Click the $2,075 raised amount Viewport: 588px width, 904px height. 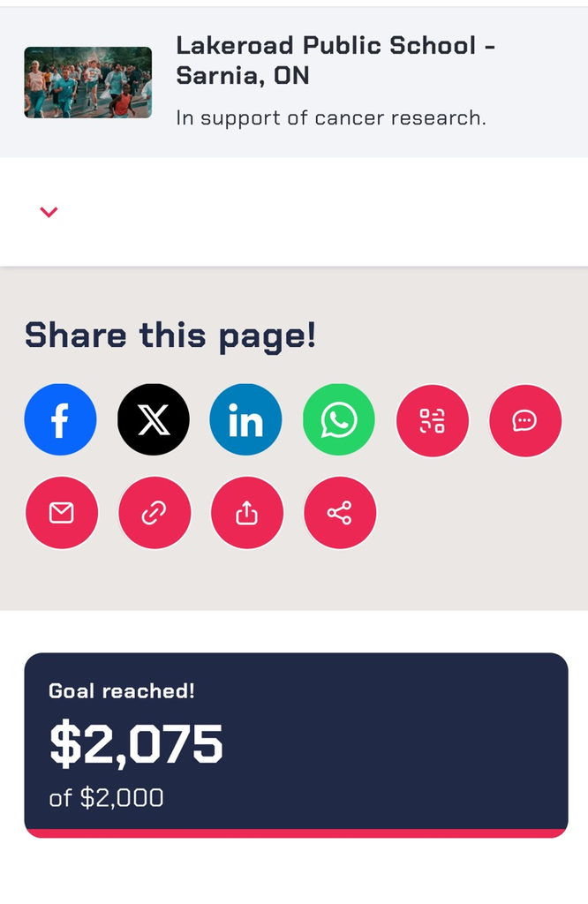coord(136,744)
